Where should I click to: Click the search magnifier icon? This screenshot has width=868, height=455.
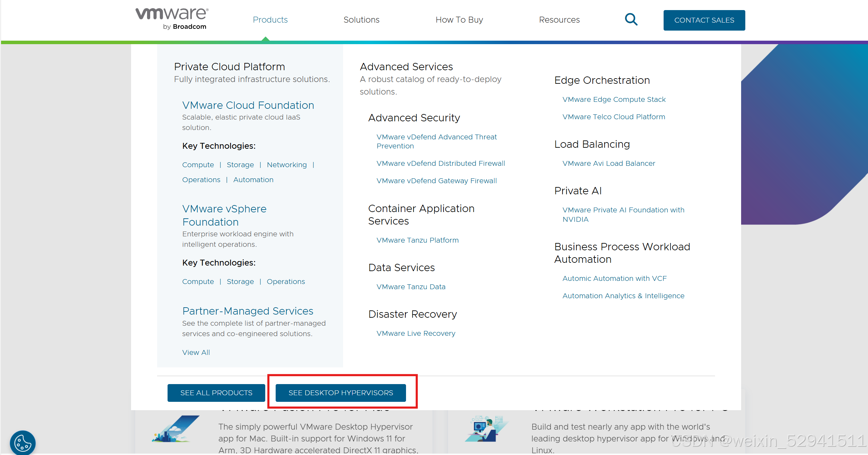(x=631, y=19)
